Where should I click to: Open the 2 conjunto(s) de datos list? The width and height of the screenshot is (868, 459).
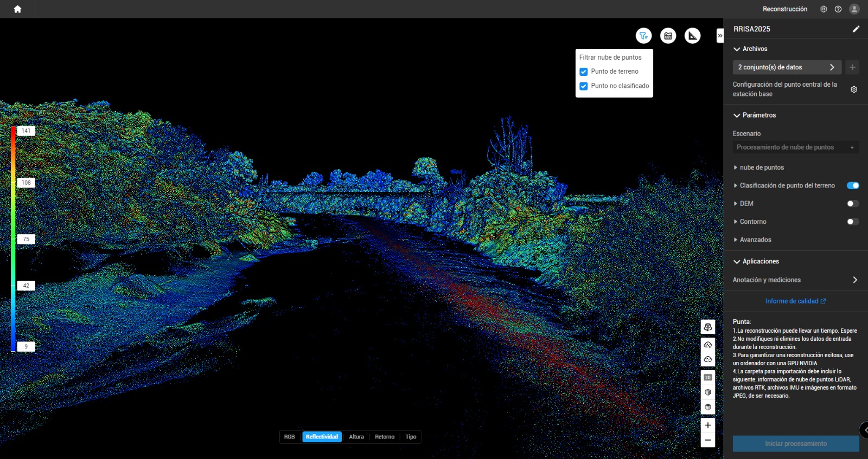[x=787, y=67]
